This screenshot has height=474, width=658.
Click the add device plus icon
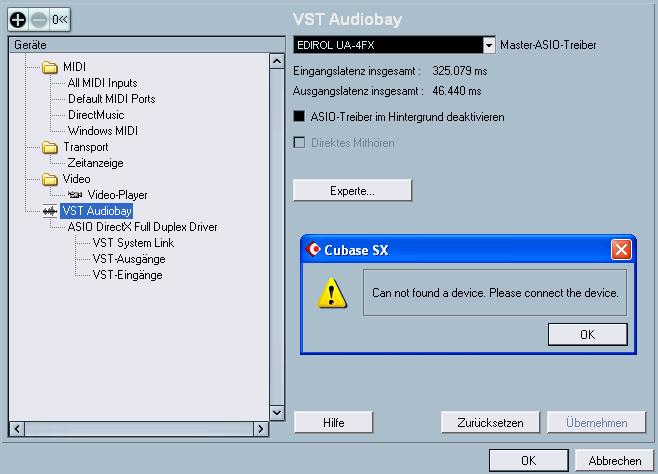pos(18,19)
